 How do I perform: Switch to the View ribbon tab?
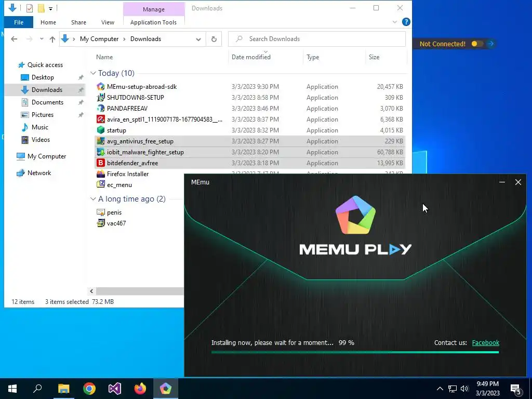click(x=108, y=22)
